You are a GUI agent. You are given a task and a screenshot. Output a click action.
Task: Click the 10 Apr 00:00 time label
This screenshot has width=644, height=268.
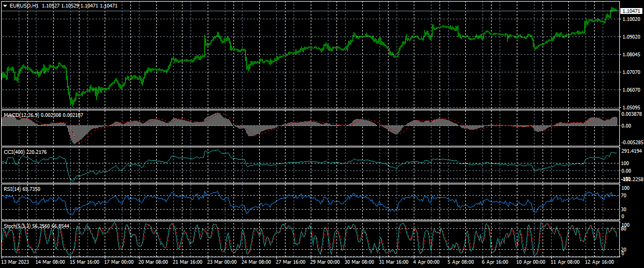point(531,262)
